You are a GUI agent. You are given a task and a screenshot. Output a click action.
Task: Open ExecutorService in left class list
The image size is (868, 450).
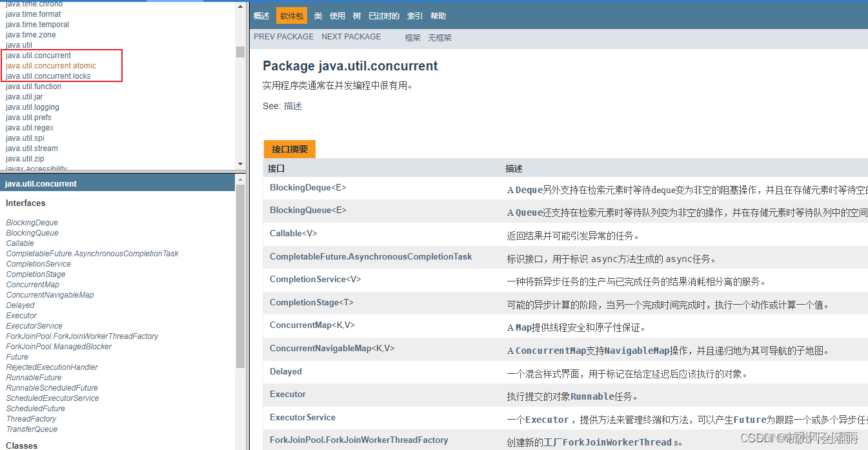pyautogui.click(x=34, y=326)
